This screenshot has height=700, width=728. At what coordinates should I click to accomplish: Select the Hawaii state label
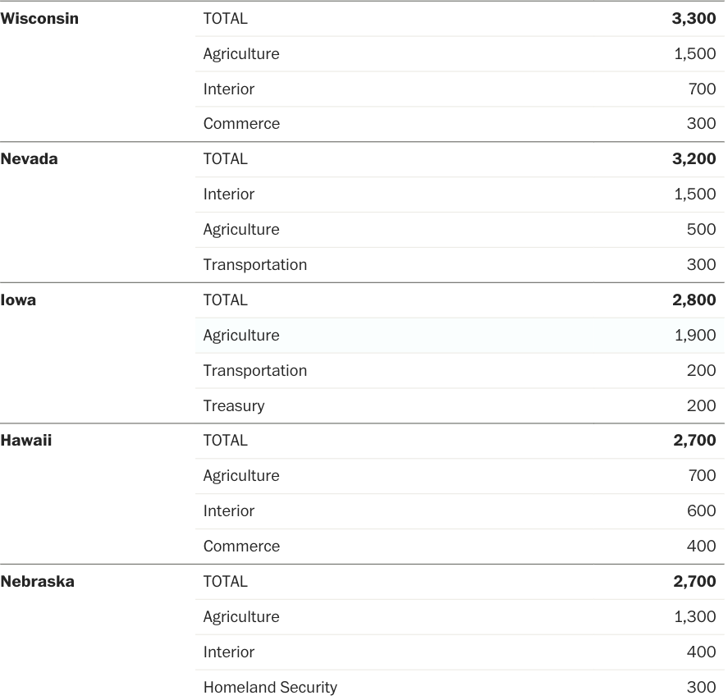point(26,441)
